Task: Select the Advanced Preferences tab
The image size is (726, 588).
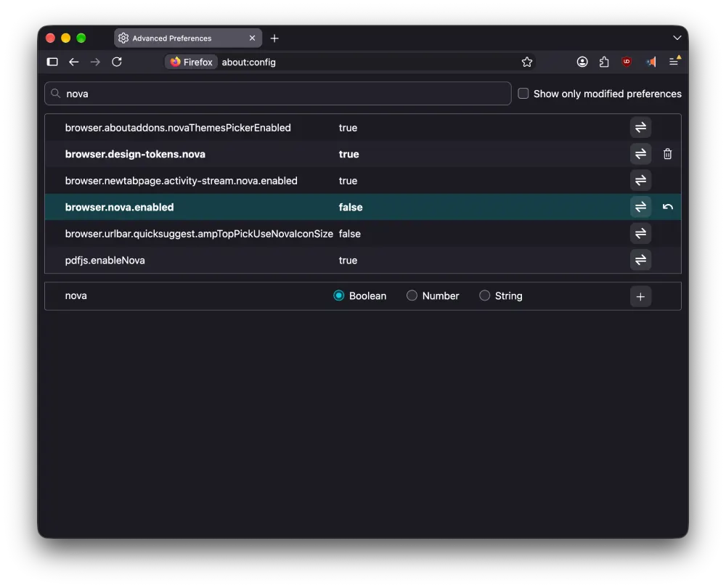Action: (x=188, y=38)
